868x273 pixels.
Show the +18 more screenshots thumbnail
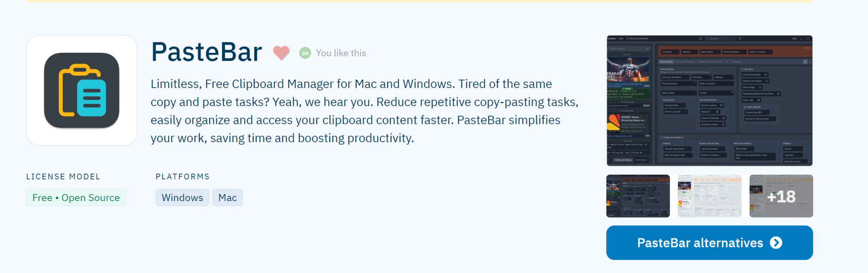(x=781, y=196)
